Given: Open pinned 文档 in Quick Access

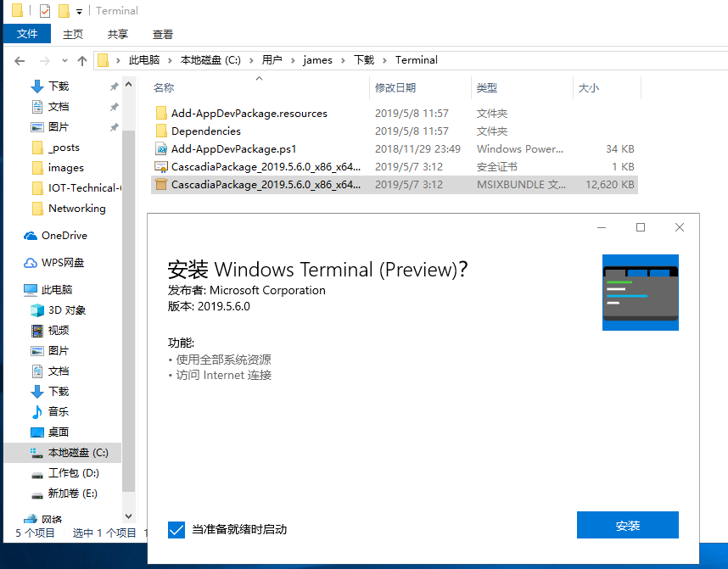Looking at the screenshot, I should [59, 107].
